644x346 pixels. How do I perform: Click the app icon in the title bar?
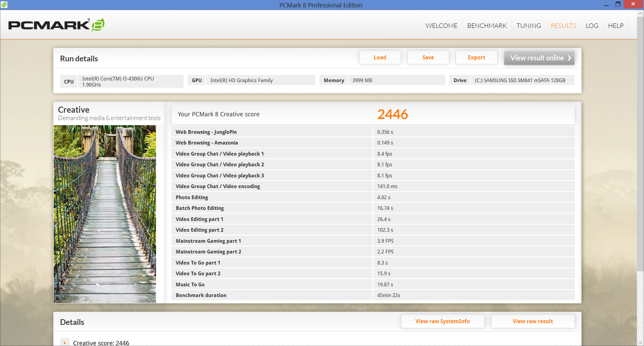(x=4, y=4)
